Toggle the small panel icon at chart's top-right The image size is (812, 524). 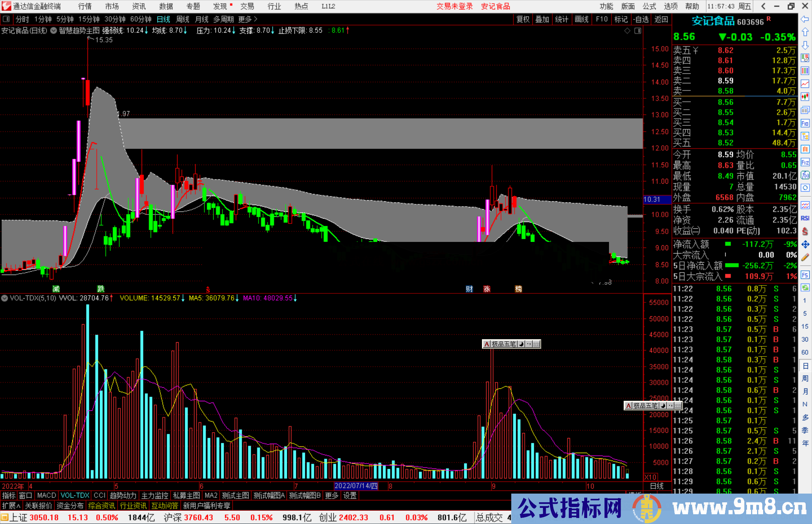point(638,31)
